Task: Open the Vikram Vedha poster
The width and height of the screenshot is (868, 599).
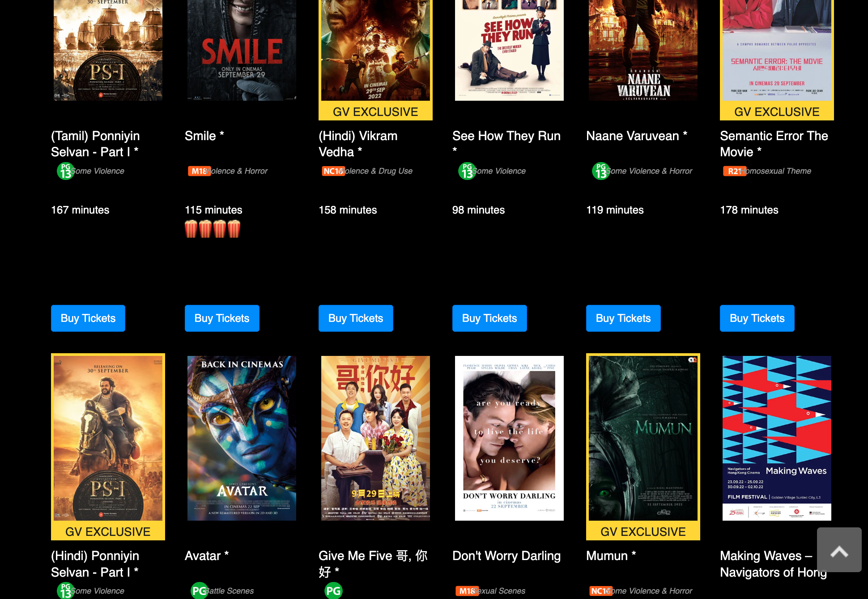Action: pyautogui.click(x=375, y=50)
